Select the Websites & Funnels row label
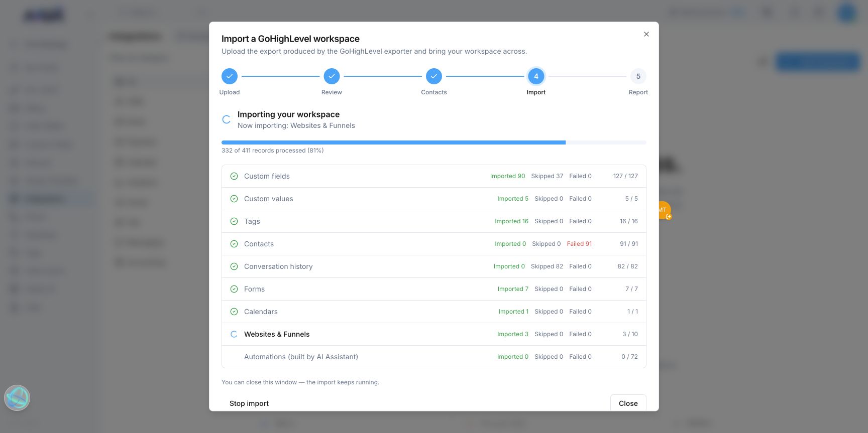Viewport: 868px width, 433px height. pyautogui.click(x=277, y=334)
